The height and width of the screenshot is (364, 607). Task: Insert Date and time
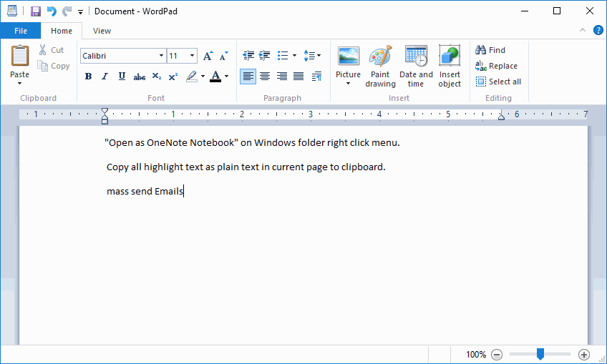pos(416,66)
